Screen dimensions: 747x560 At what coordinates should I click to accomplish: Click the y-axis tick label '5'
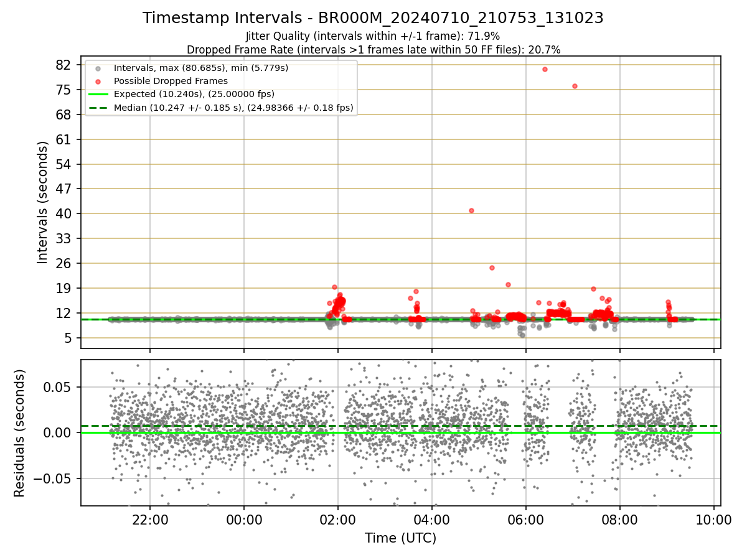[x=68, y=338]
